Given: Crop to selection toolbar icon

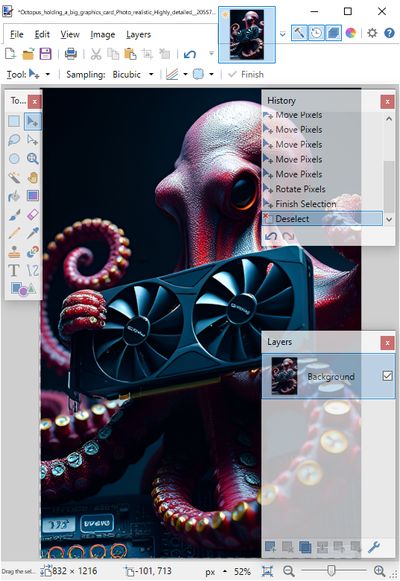Looking at the screenshot, I should click(147, 54).
